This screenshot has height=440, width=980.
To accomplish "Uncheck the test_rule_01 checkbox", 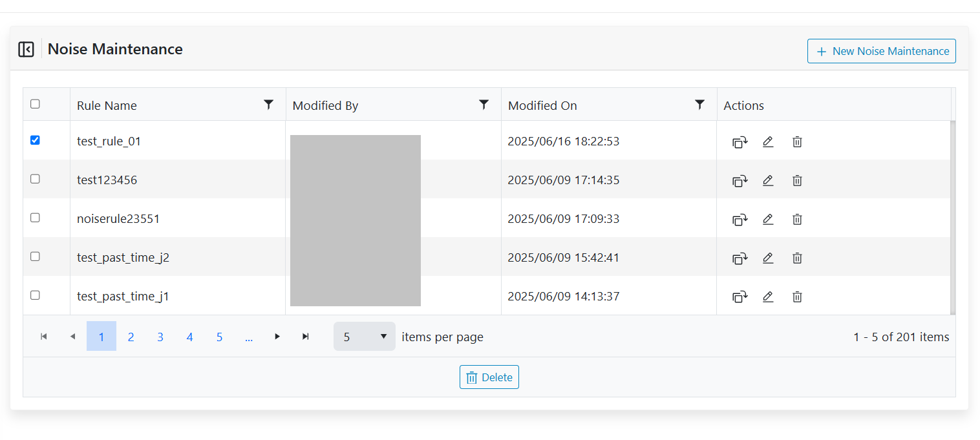I will [36, 140].
